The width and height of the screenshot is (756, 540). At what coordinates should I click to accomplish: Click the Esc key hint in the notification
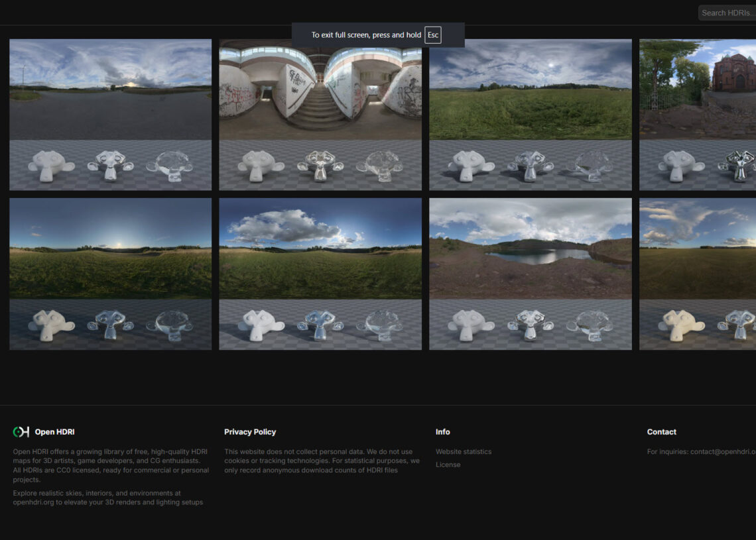pyautogui.click(x=433, y=35)
